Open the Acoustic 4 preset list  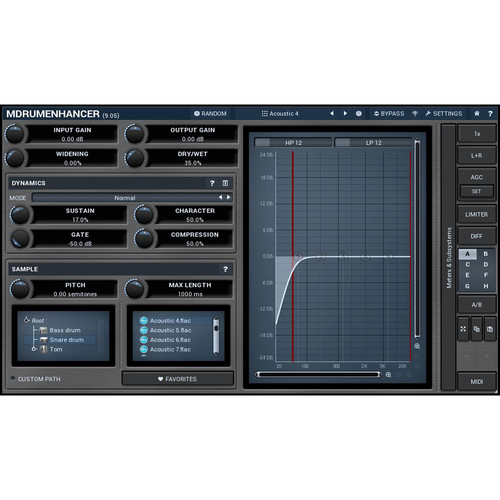click(x=280, y=114)
